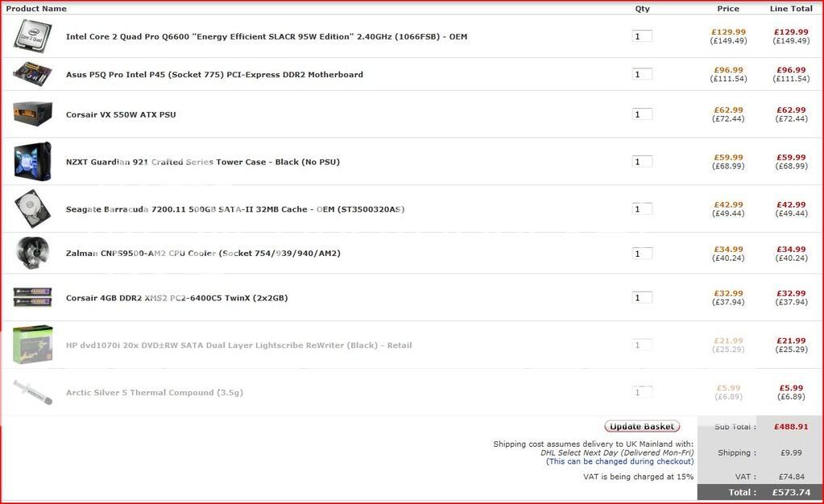Open the NZXT Guardian 921 Tower Case link
Image resolution: width=824 pixels, height=504 pixels.
click(203, 162)
